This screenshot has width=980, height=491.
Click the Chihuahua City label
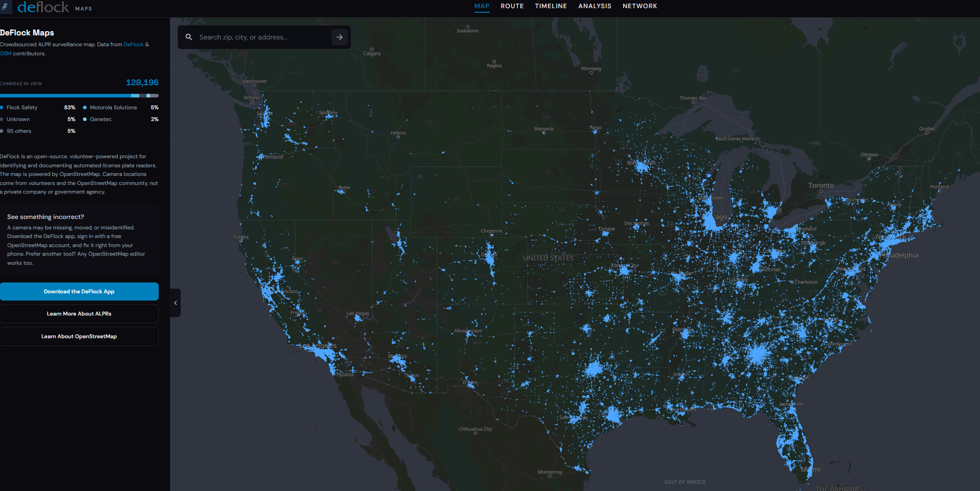475,429
